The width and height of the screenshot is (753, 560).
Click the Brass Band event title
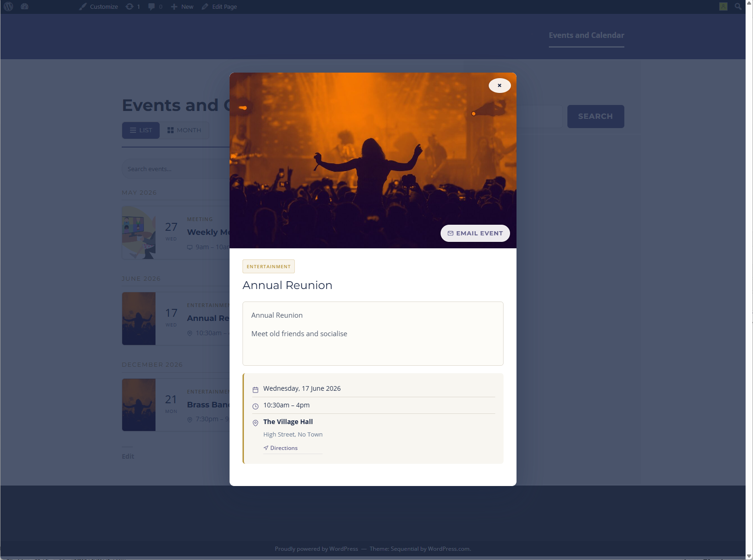[208, 405]
